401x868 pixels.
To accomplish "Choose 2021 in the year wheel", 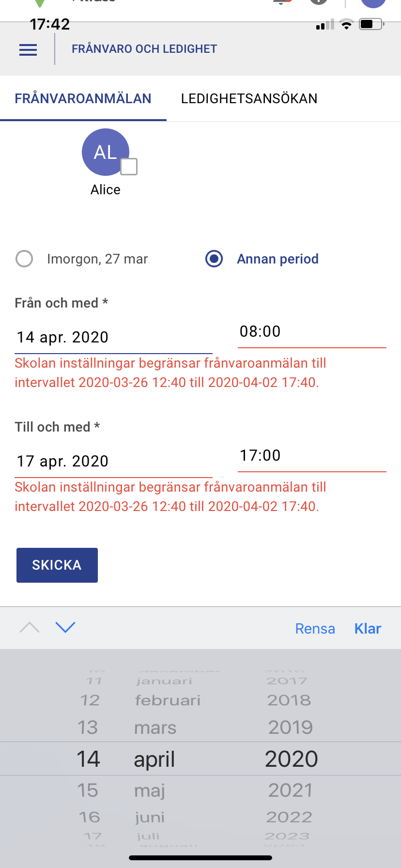I will coord(291,790).
